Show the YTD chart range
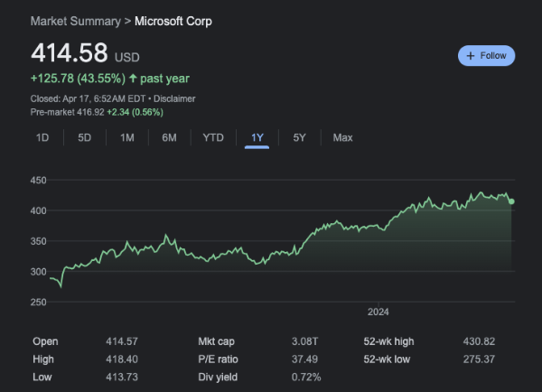 [213, 137]
